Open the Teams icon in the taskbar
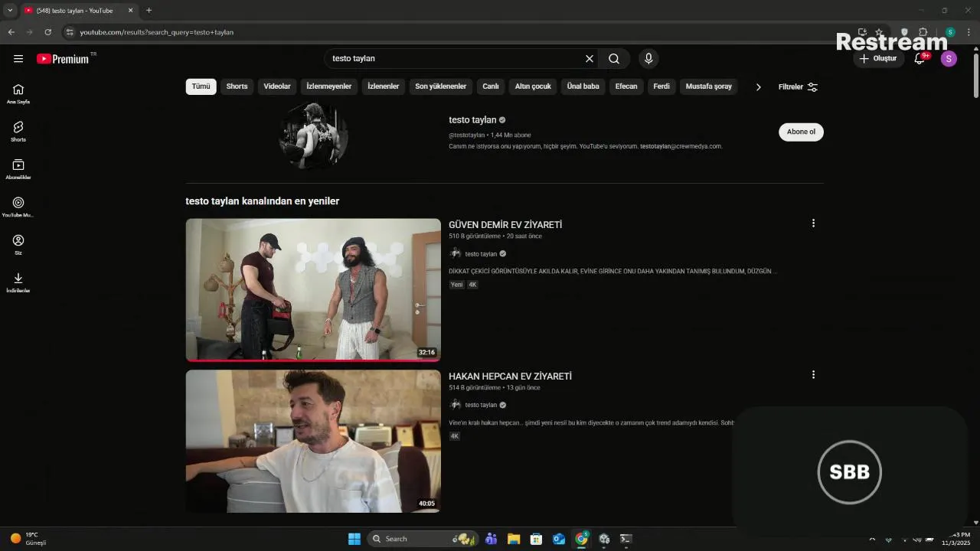The height and width of the screenshot is (551, 980). point(491,539)
